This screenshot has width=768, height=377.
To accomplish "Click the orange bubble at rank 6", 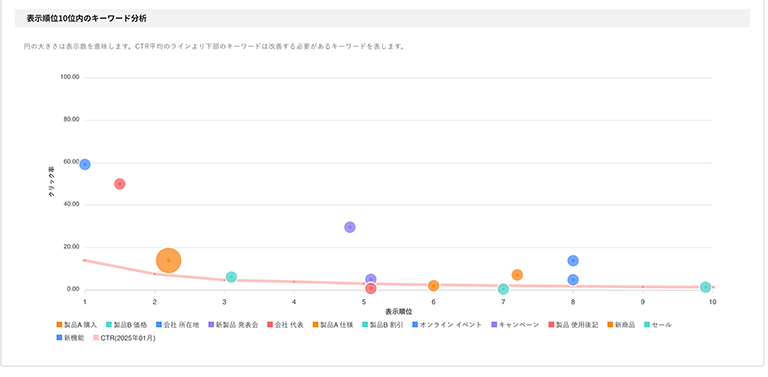I will [433, 285].
